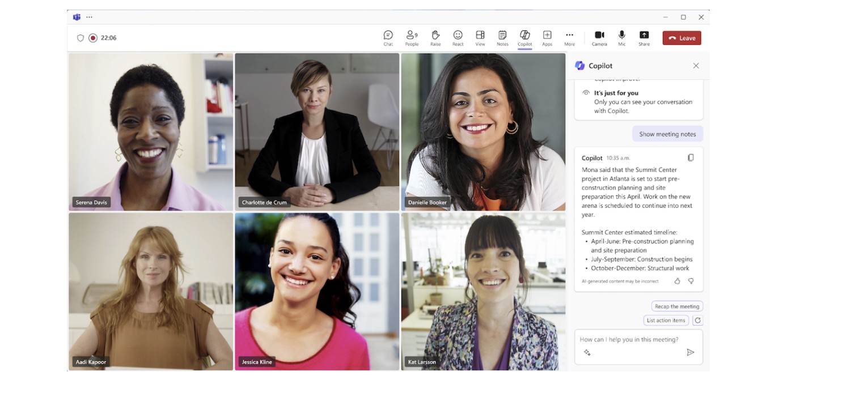
Task: Open the React emoji picker
Action: point(458,37)
